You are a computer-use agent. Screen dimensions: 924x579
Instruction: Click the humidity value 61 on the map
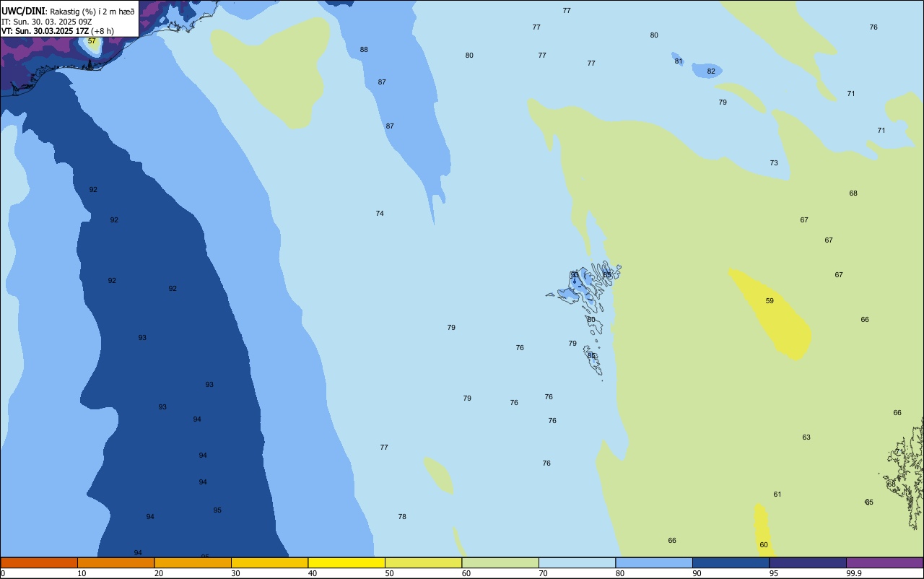point(777,495)
